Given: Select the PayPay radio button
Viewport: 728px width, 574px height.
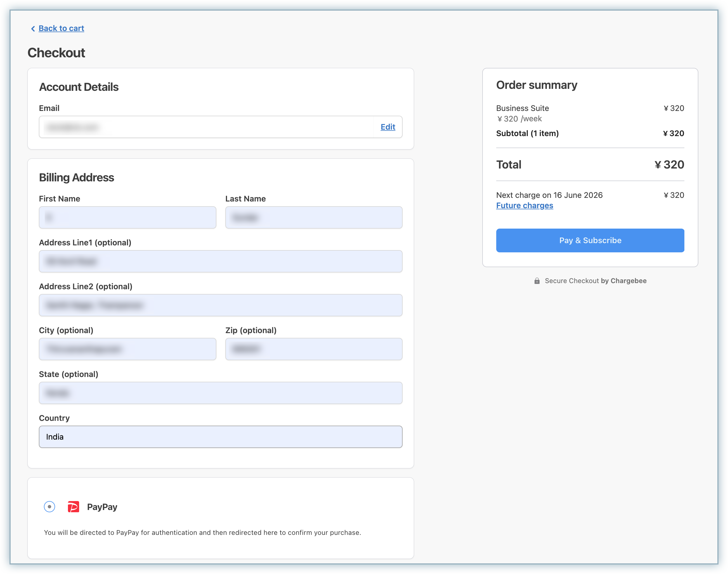Looking at the screenshot, I should 49,506.
